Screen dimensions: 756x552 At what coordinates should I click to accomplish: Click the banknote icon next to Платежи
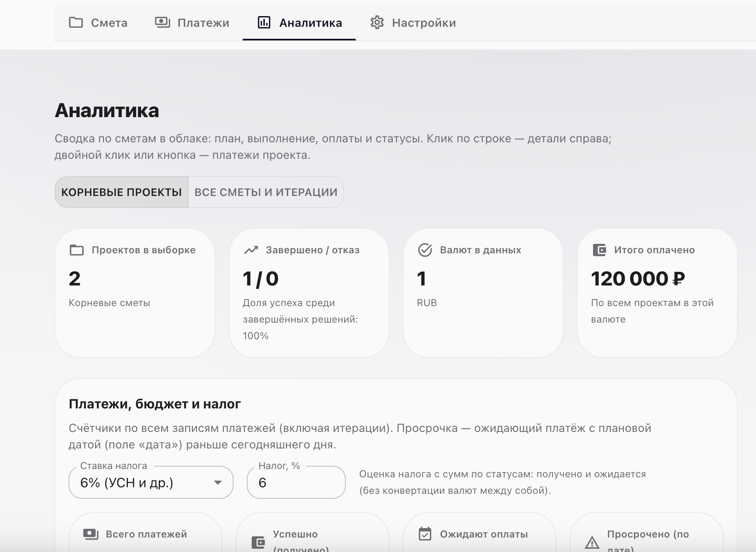[x=163, y=22]
